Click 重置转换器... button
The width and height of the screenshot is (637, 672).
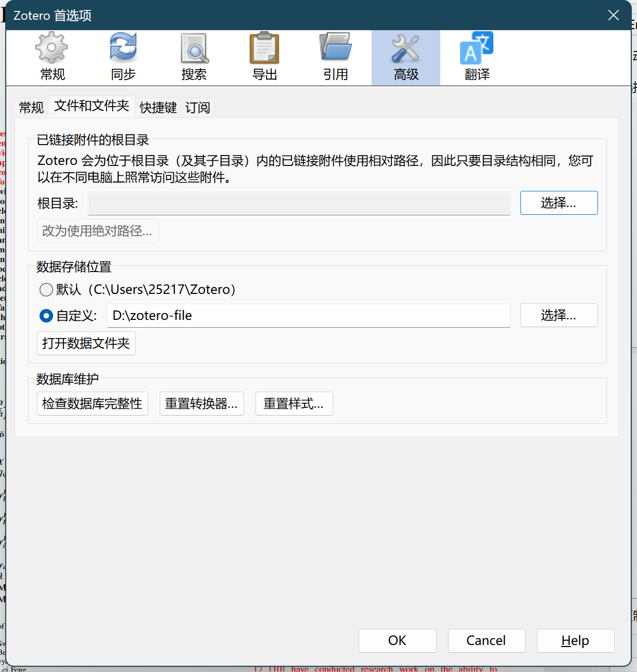(x=201, y=404)
